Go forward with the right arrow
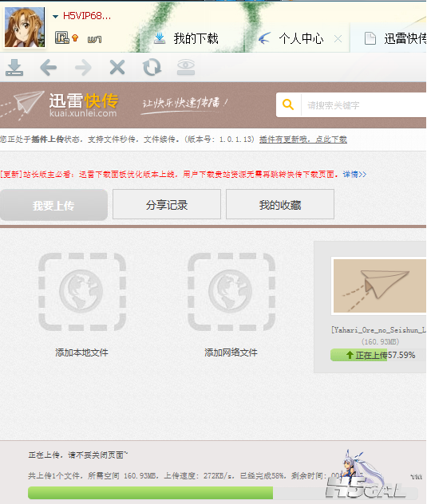This screenshot has width=427, height=504. pyautogui.click(x=83, y=68)
